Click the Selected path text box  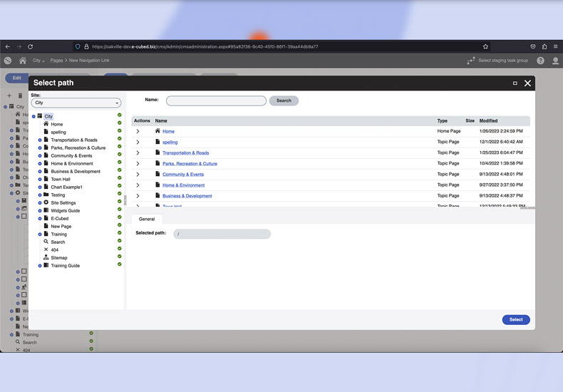coord(222,234)
